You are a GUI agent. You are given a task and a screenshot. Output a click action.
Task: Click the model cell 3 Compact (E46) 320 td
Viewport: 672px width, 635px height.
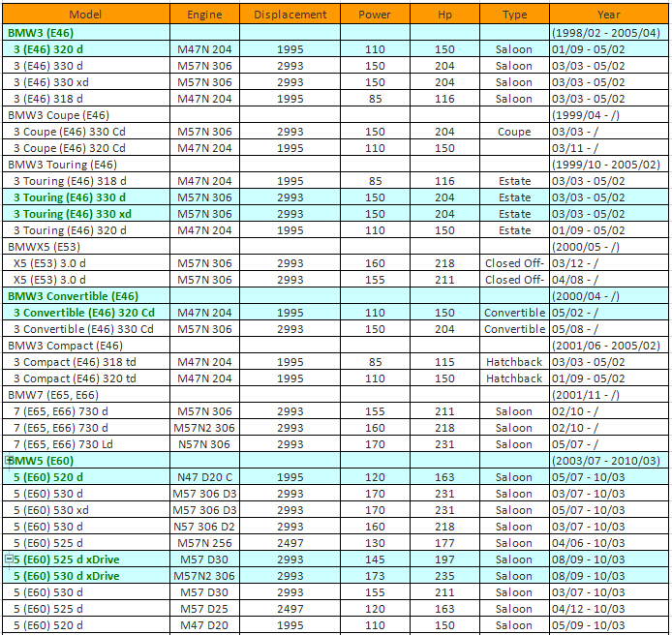tap(86, 378)
